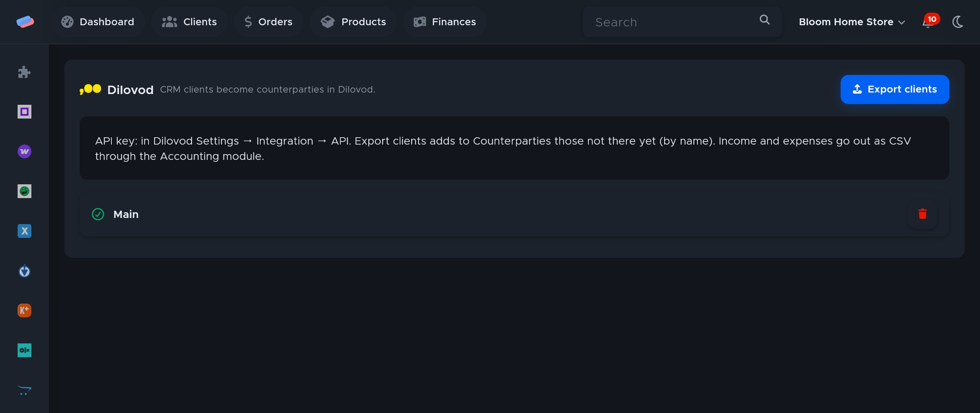Open the orange K+ integration icon

24,311
